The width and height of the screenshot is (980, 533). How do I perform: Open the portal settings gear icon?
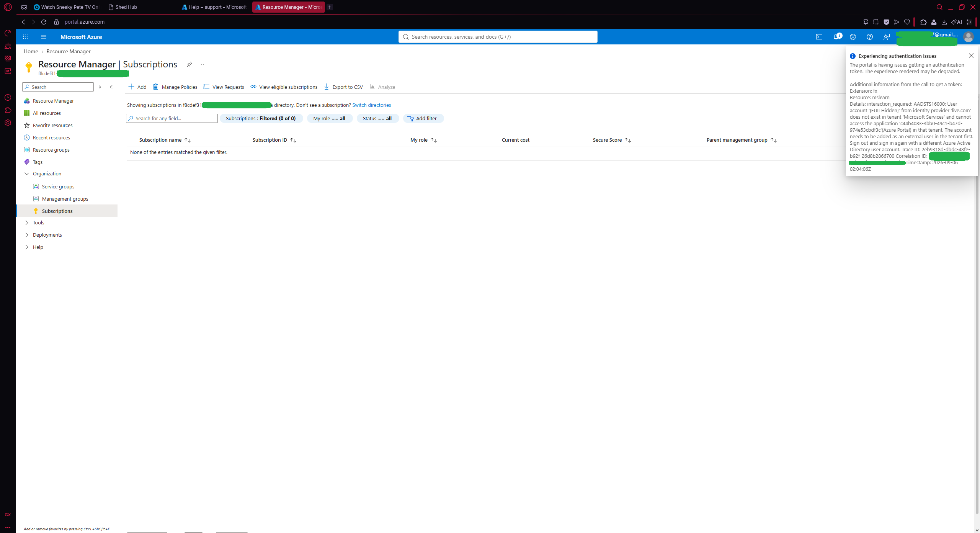tap(853, 37)
